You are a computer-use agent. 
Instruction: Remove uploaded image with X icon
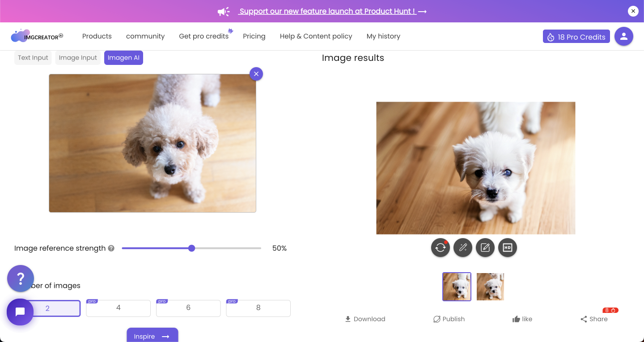tap(256, 74)
